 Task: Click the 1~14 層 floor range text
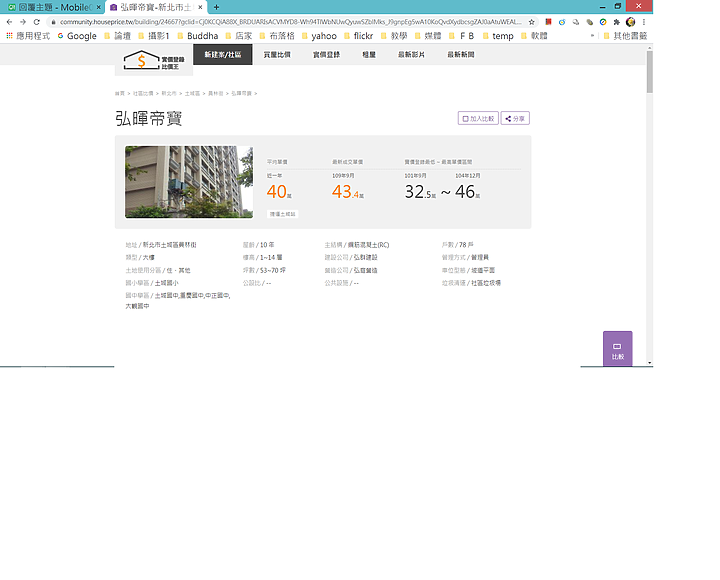(271, 258)
